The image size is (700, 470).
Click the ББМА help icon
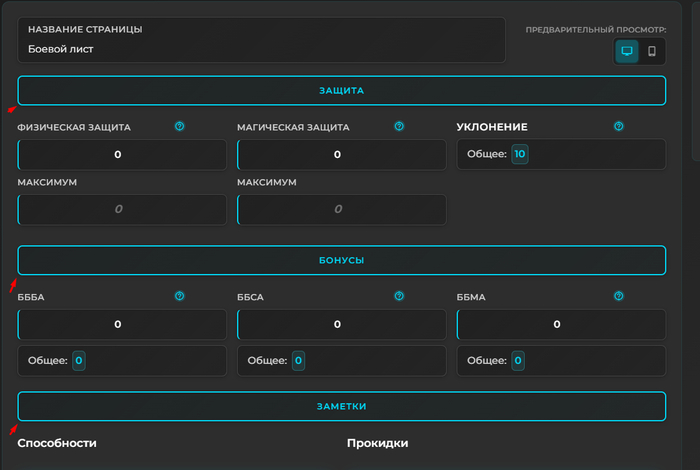[x=618, y=296]
